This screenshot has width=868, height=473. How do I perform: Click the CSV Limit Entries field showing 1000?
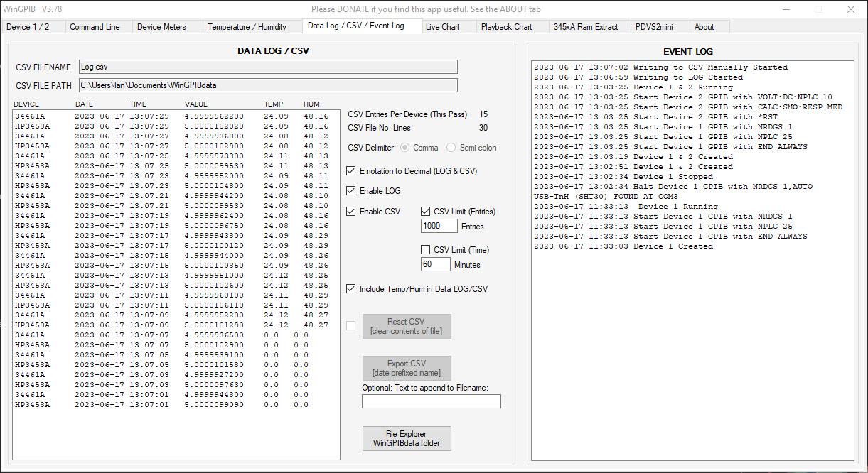point(439,226)
